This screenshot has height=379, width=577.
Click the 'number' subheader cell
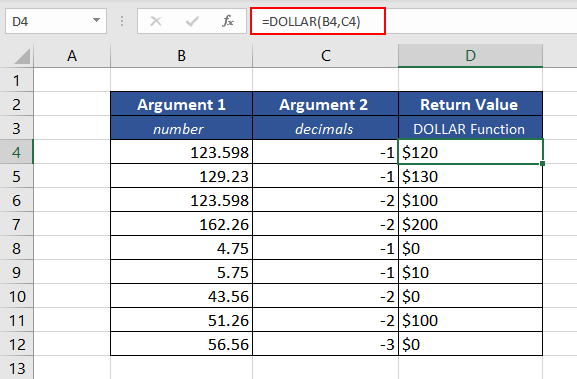[181, 128]
